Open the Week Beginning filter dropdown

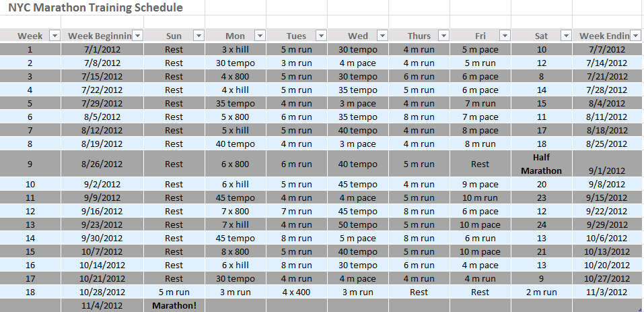tap(137, 36)
